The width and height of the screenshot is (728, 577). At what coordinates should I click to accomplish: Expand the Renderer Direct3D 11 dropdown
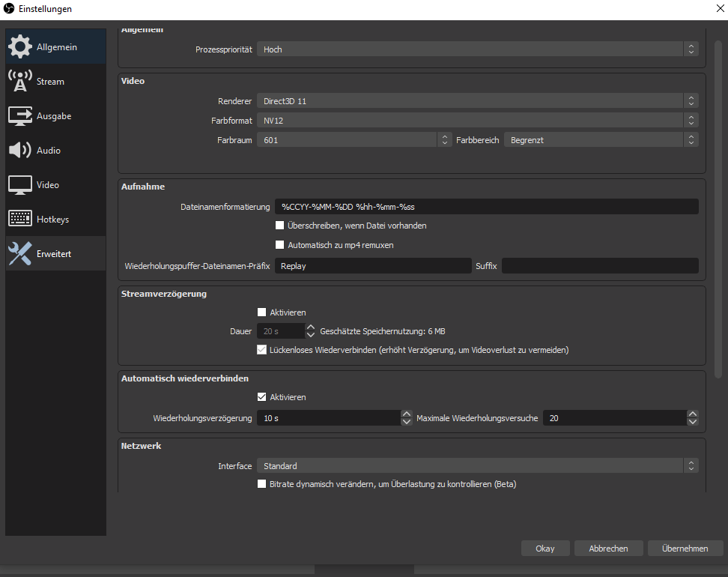[x=477, y=100]
